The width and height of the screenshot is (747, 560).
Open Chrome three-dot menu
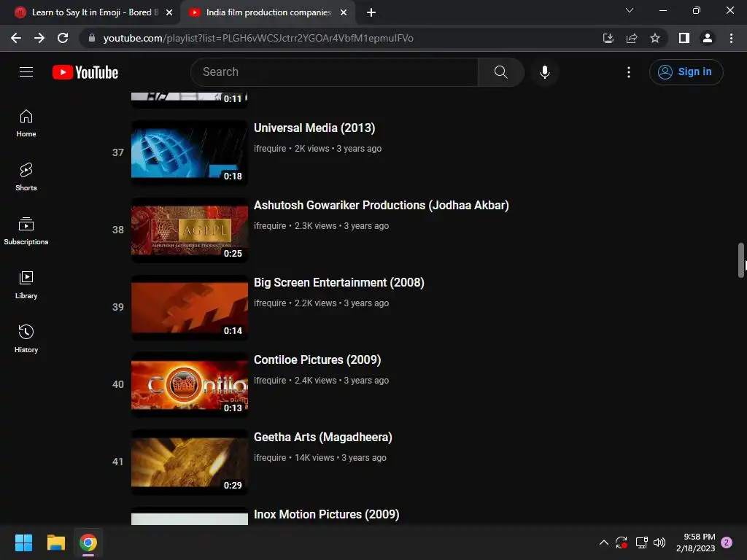731,38
